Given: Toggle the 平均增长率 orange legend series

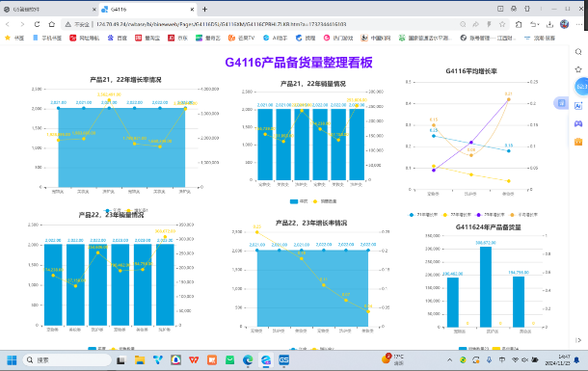Looking at the screenshot, I should pyautogui.click(x=523, y=215).
